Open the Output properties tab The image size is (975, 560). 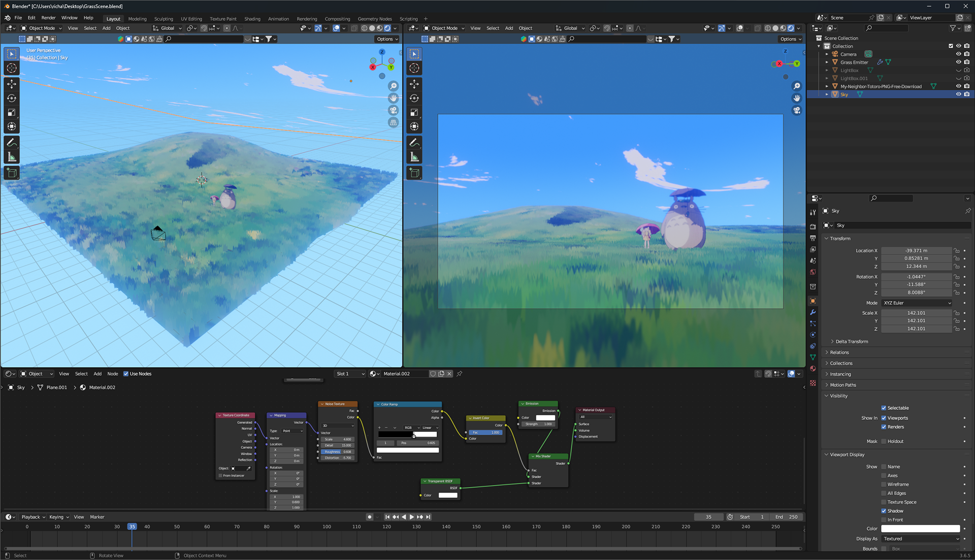click(x=812, y=238)
